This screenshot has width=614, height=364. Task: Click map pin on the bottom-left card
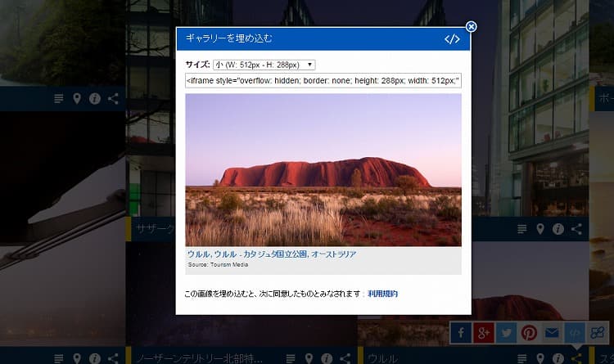pyautogui.click(x=77, y=358)
